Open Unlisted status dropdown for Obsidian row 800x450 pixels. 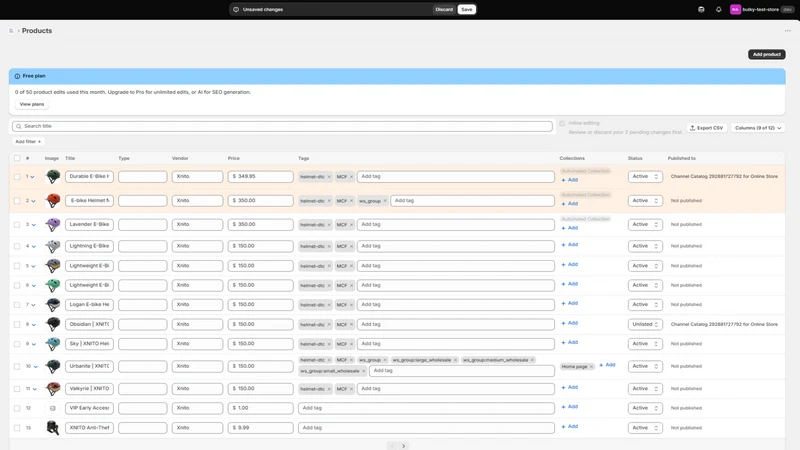pyautogui.click(x=645, y=324)
